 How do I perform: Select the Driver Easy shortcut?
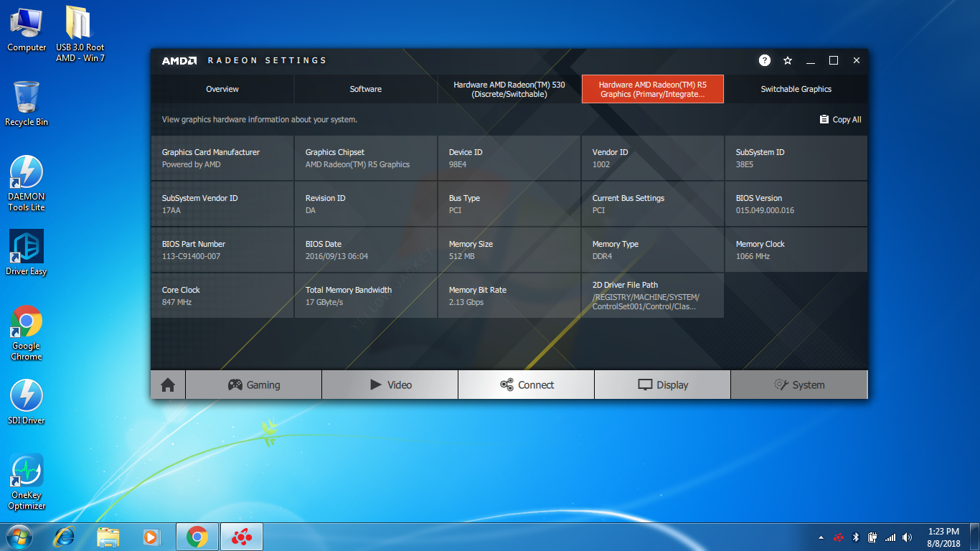[27, 253]
